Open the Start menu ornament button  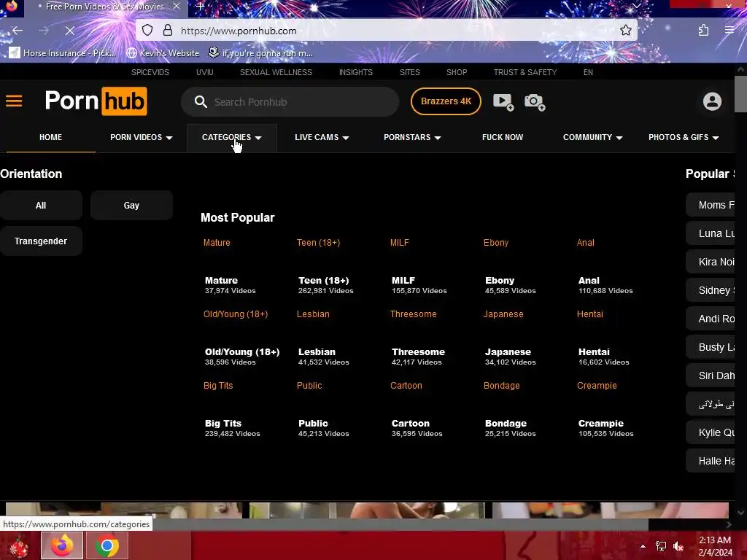tap(18, 546)
